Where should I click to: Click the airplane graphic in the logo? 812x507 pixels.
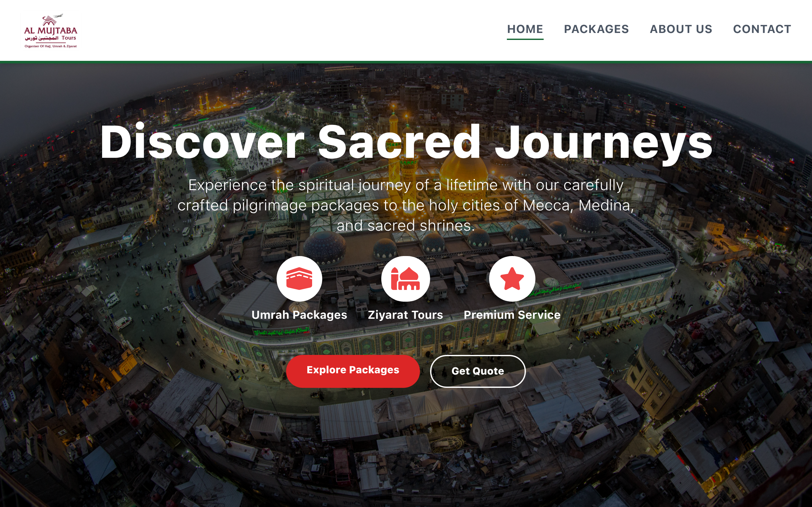click(58, 16)
